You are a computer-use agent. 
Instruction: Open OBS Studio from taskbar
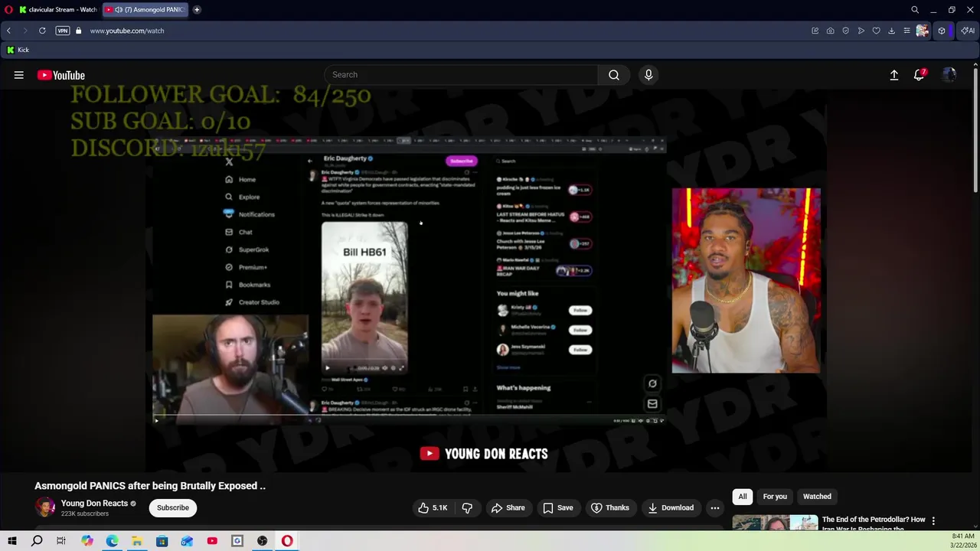262,541
